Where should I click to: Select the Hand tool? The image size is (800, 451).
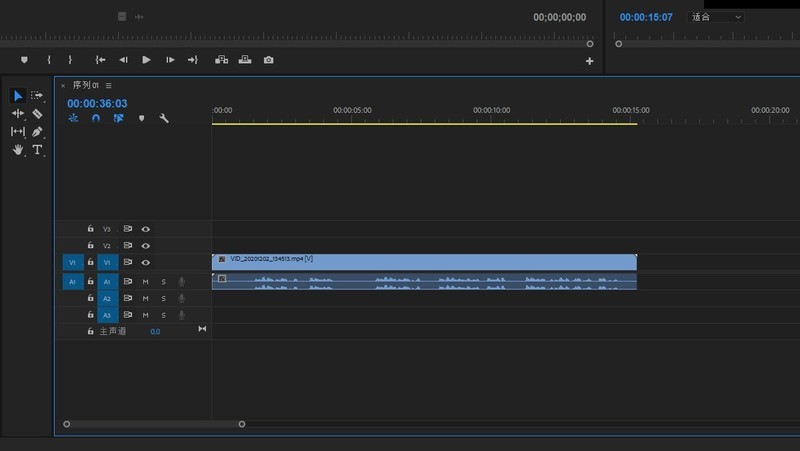coord(18,150)
